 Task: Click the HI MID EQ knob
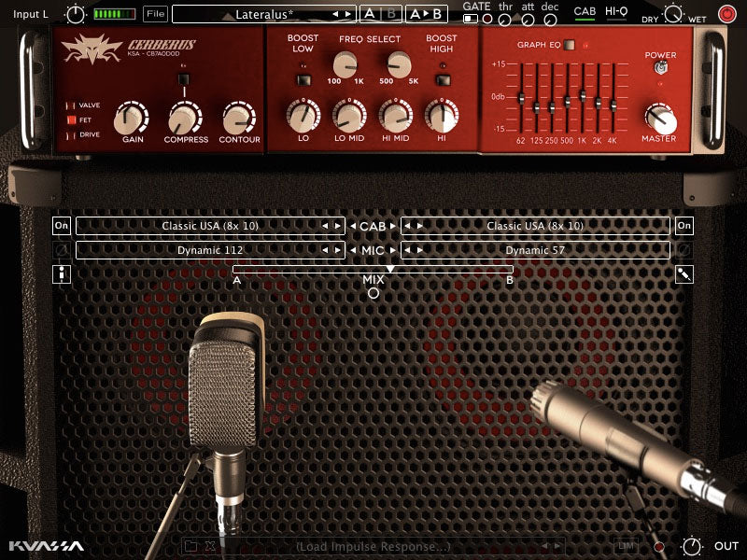tap(395, 115)
